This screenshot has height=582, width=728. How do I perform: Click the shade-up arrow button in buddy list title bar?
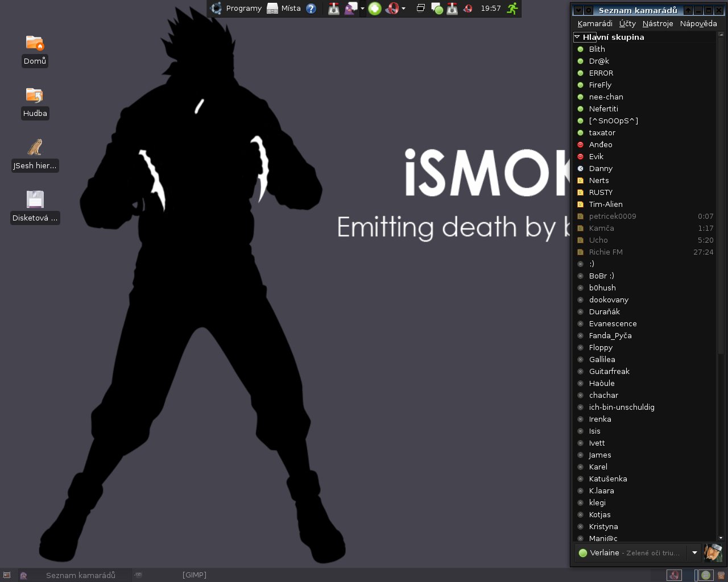pyautogui.click(x=688, y=10)
